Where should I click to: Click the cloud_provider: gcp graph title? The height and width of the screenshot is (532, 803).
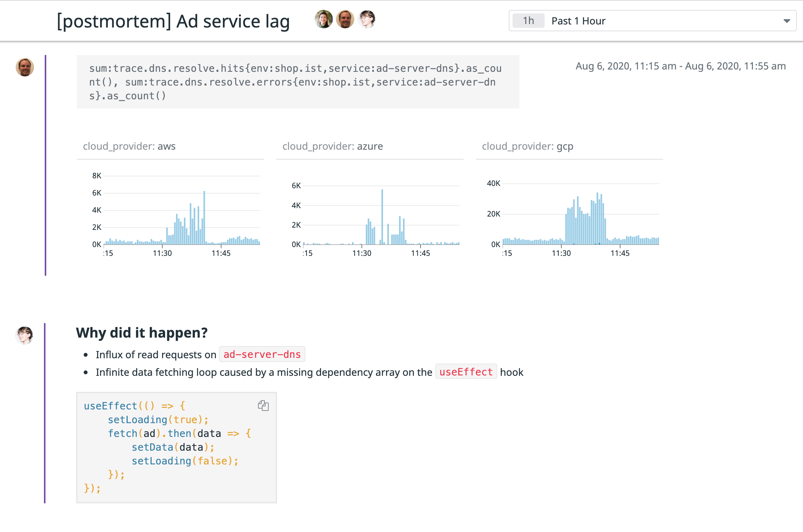(x=527, y=146)
